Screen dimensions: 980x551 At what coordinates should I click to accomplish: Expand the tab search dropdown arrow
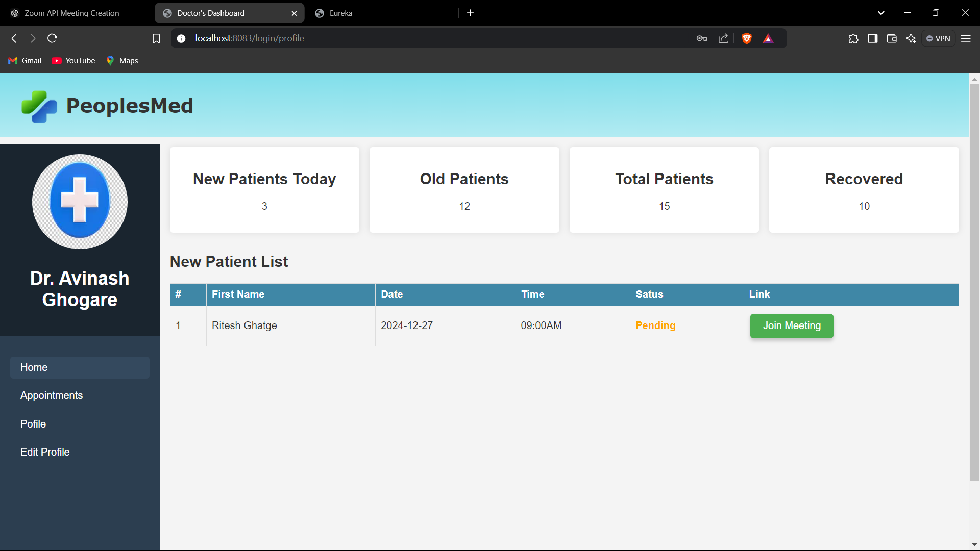[x=880, y=13]
